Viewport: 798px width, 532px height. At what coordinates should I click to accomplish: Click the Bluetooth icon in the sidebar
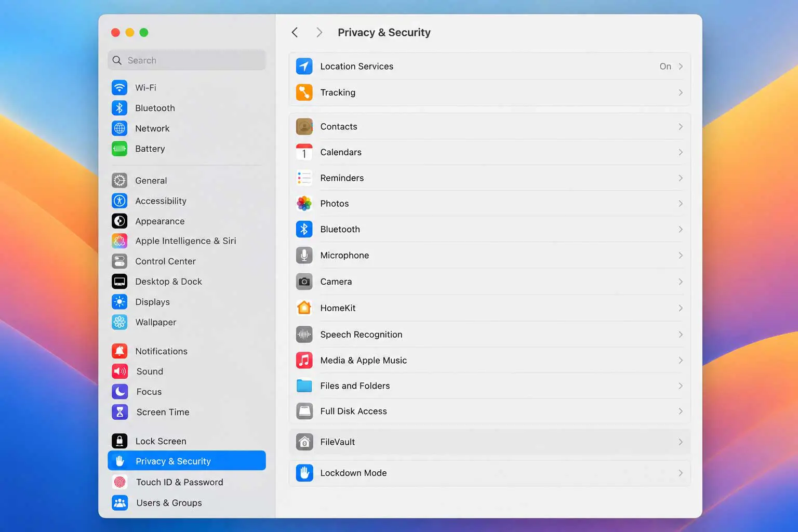click(119, 108)
